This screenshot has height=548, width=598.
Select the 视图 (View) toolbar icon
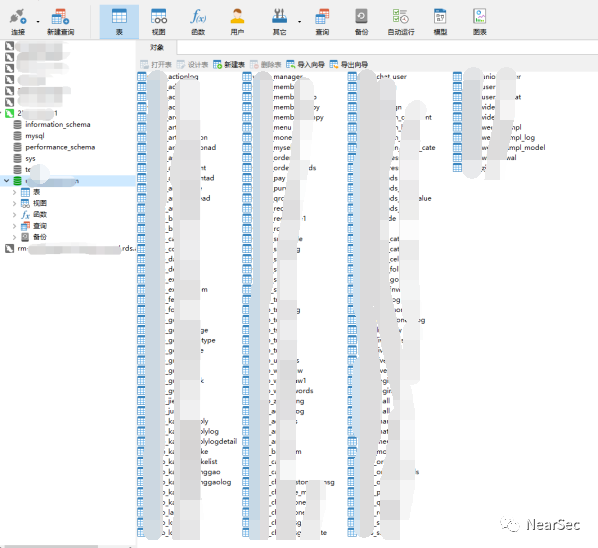click(x=159, y=21)
